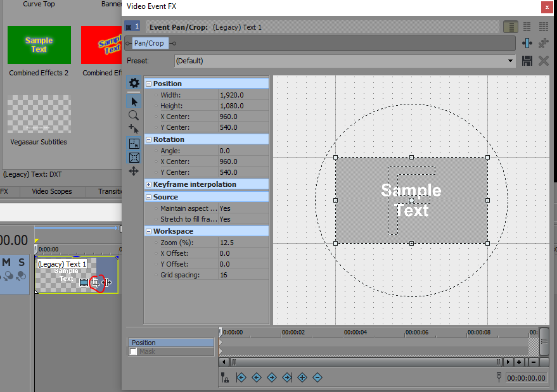Screen dimensions: 557x392
Task: Toggle Sync Cursor lock icon in keyframe bar
Action: 225,377
